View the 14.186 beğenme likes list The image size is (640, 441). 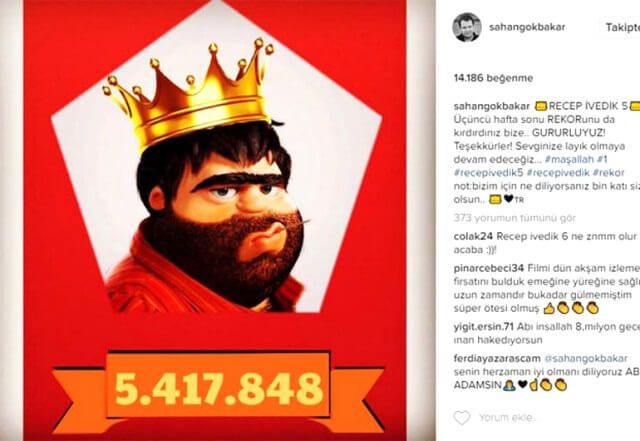pyautogui.click(x=493, y=78)
